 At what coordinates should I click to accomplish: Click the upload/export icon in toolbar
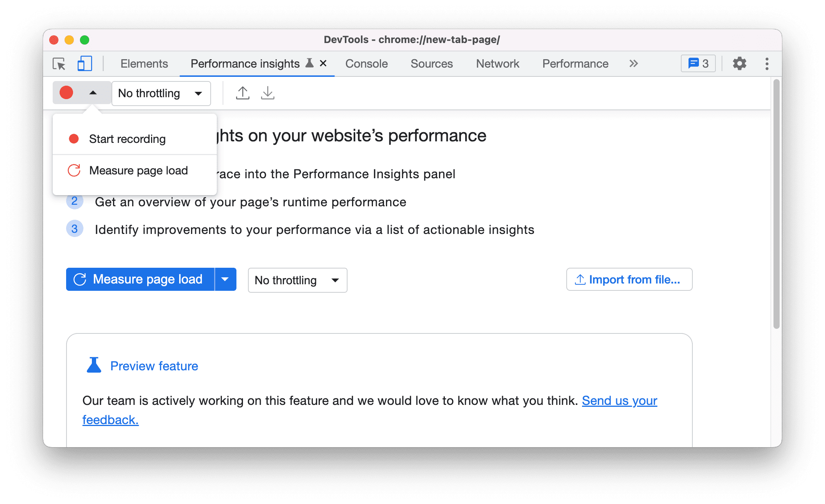click(x=242, y=93)
